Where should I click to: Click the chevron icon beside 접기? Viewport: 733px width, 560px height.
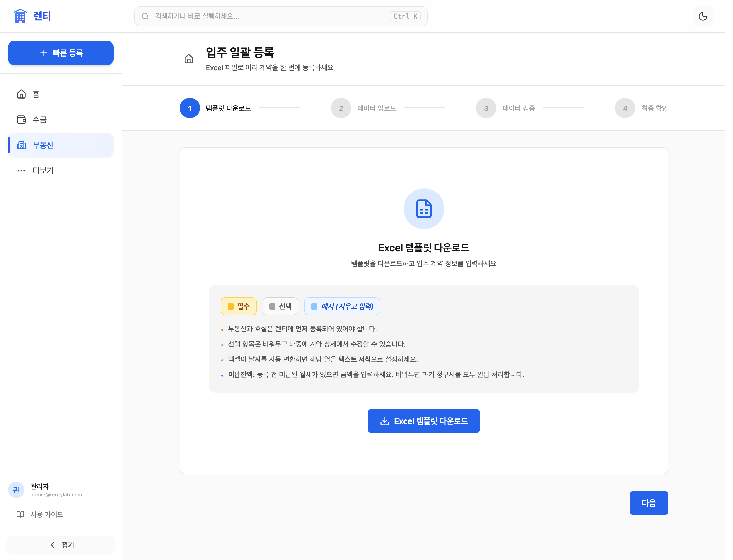point(52,545)
